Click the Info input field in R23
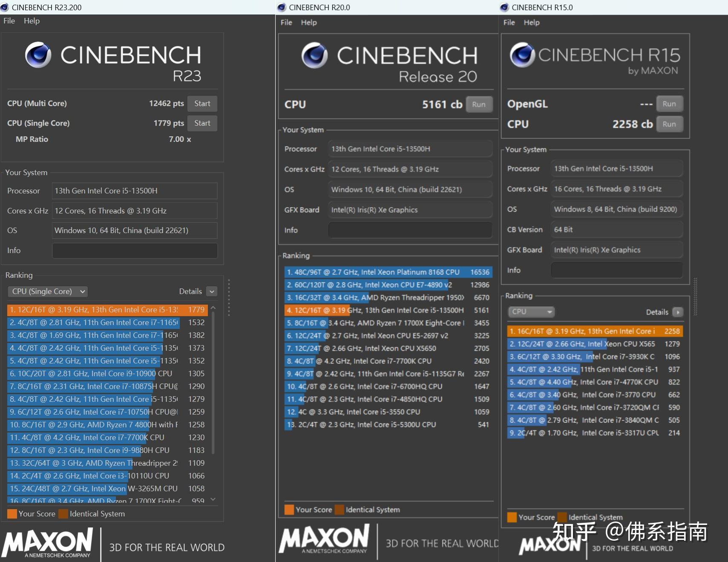The width and height of the screenshot is (728, 562). [x=135, y=251]
